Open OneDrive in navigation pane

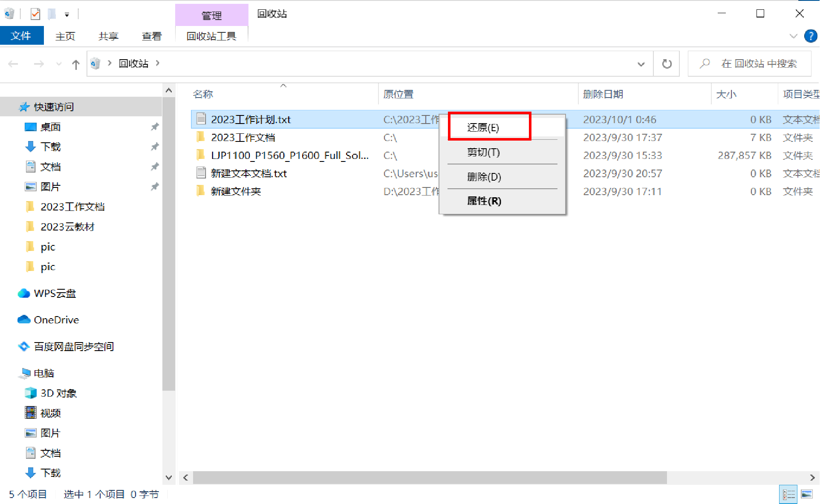click(x=56, y=320)
